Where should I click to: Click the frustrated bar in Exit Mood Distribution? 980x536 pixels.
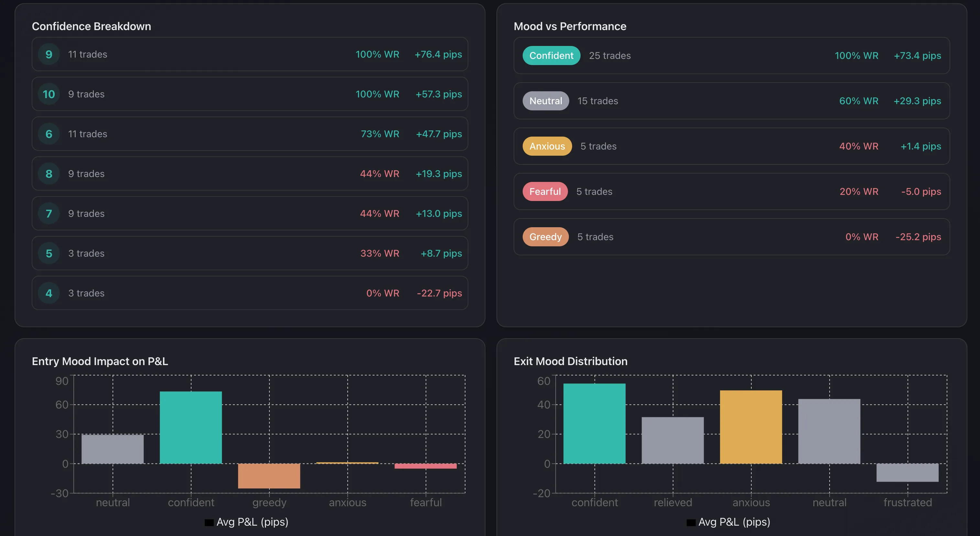pyautogui.click(x=908, y=473)
